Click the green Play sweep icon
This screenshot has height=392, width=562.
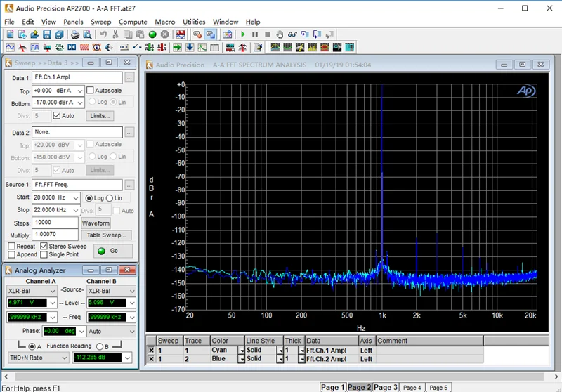pos(243,34)
